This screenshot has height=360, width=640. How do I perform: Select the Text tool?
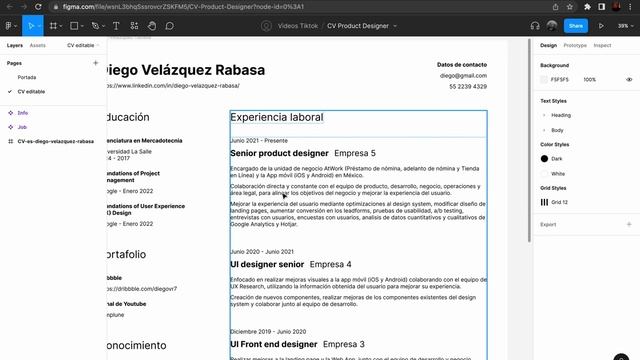point(116,26)
